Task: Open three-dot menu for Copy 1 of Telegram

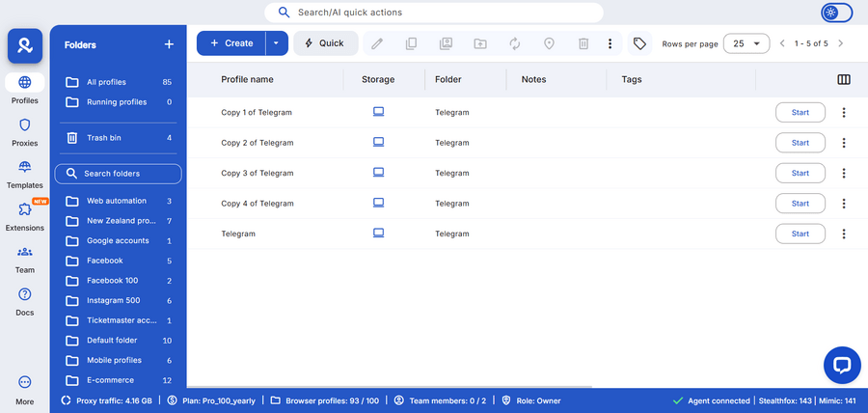Action: 844,113
